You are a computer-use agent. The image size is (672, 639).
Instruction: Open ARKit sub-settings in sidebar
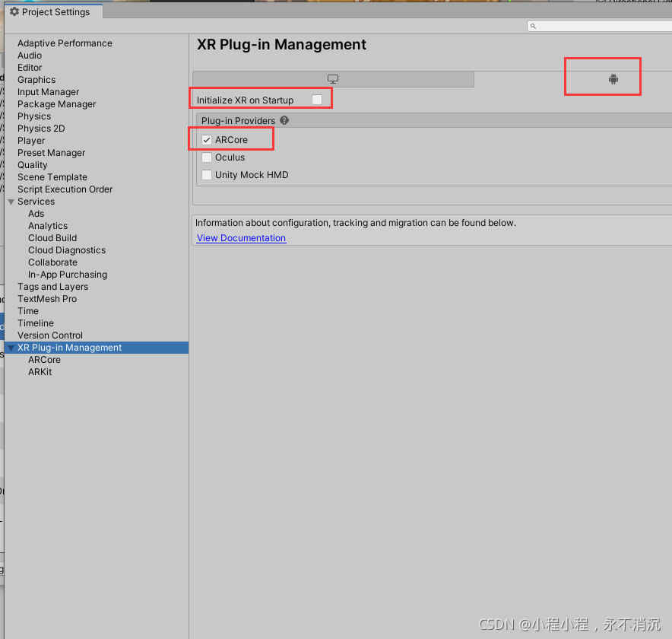pyautogui.click(x=40, y=372)
